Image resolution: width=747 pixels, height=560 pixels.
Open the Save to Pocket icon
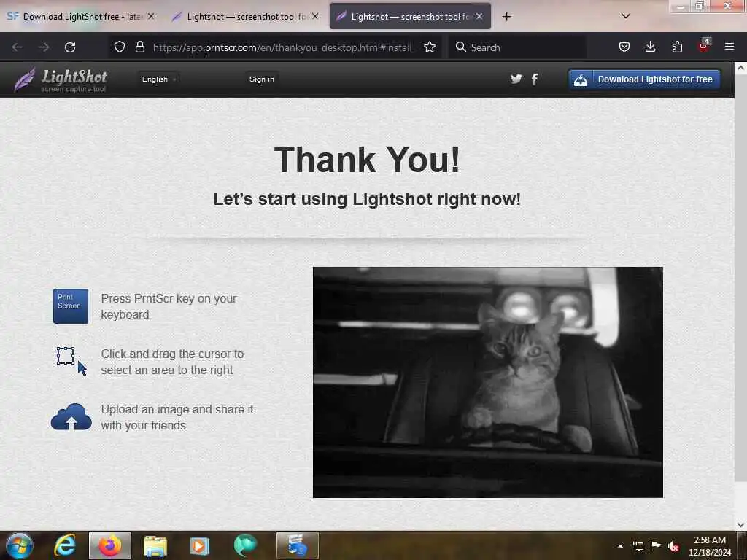624,47
